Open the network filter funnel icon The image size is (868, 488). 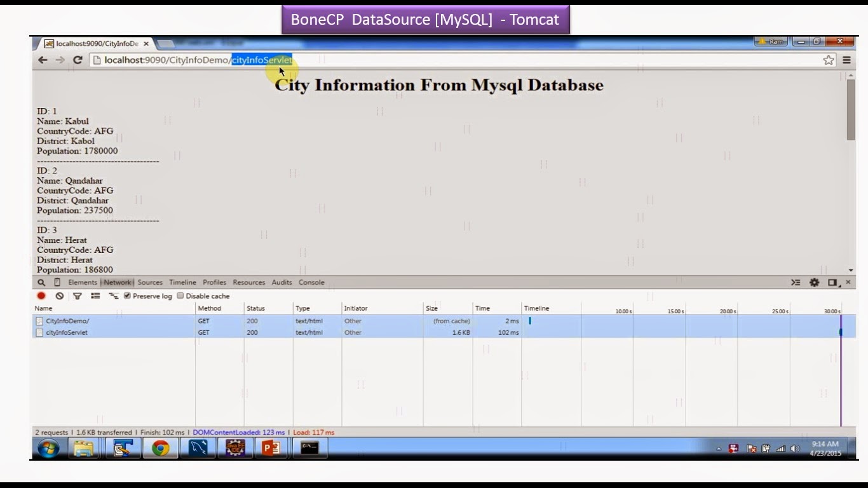click(x=77, y=296)
